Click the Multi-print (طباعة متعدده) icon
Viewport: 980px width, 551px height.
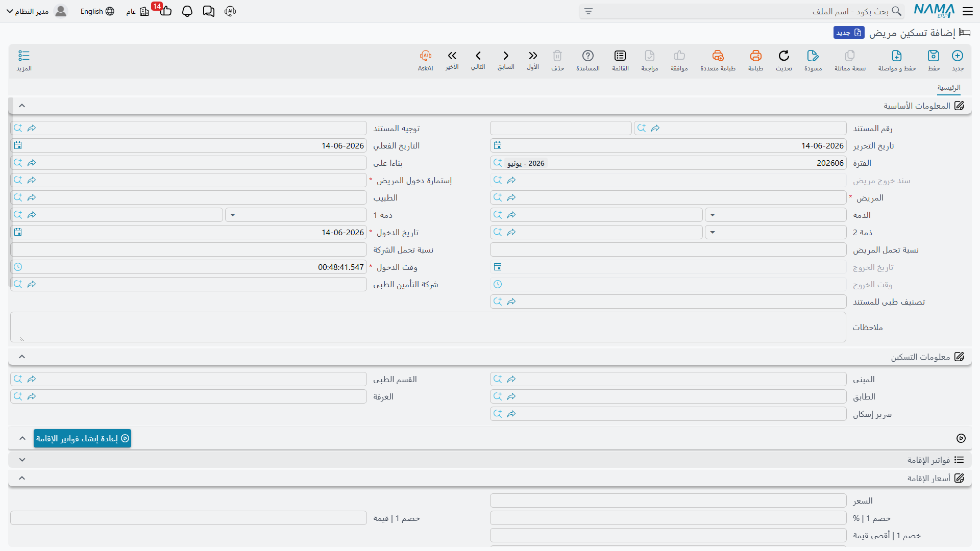click(718, 56)
